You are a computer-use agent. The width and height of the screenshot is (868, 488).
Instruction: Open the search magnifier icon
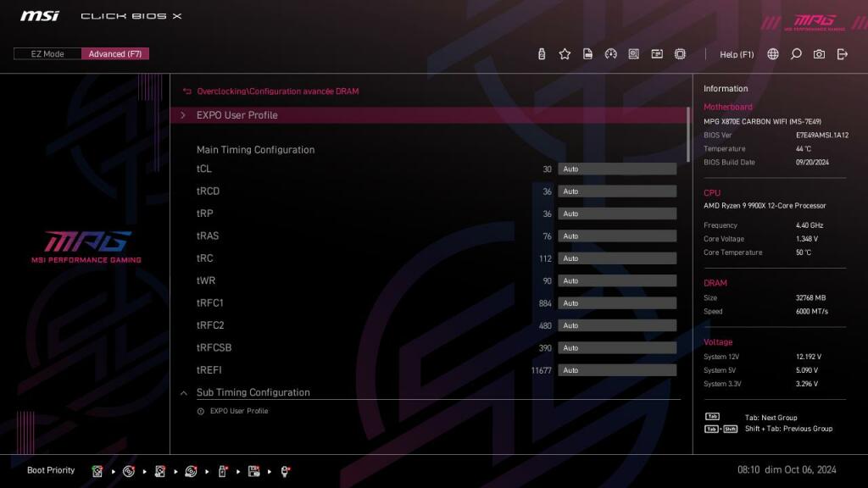pyautogui.click(x=795, y=53)
